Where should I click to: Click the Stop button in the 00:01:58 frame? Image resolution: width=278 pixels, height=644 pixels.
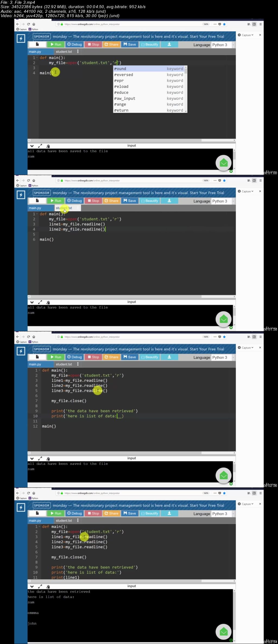[x=93, y=201]
